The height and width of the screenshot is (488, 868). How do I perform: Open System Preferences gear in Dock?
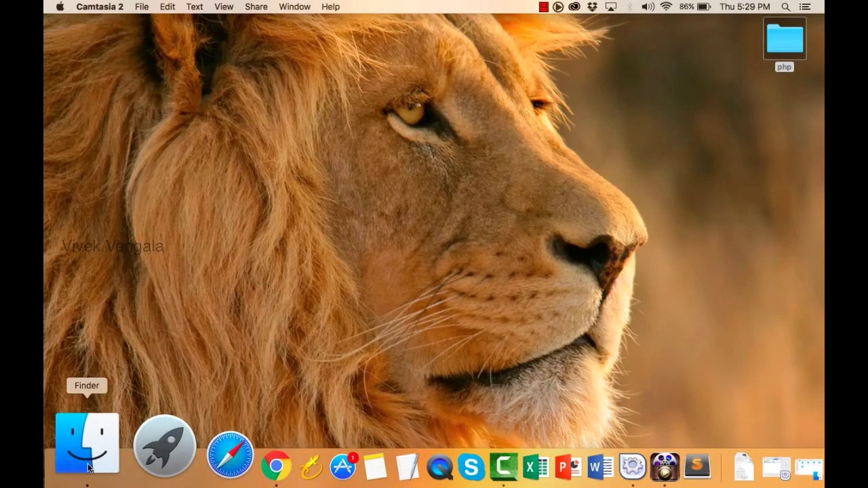coord(633,467)
